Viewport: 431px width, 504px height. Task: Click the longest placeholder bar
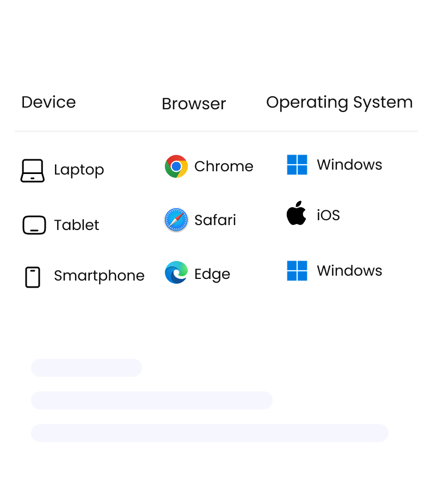coord(210,433)
